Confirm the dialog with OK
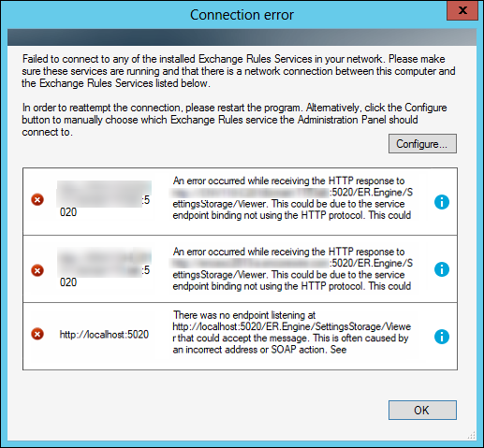This screenshot has height=448, width=484. point(422,410)
